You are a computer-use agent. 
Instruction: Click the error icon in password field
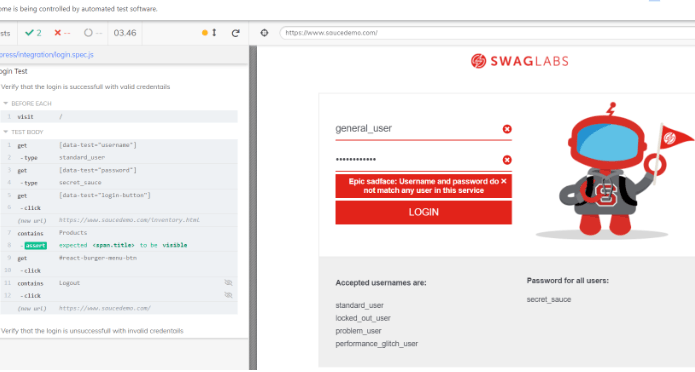(x=507, y=160)
